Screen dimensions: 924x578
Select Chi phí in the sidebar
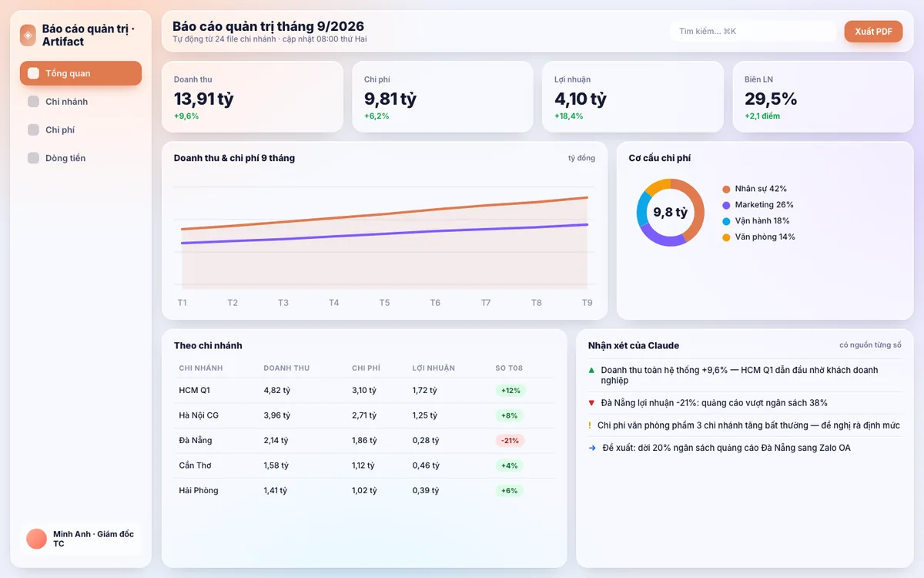point(81,130)
